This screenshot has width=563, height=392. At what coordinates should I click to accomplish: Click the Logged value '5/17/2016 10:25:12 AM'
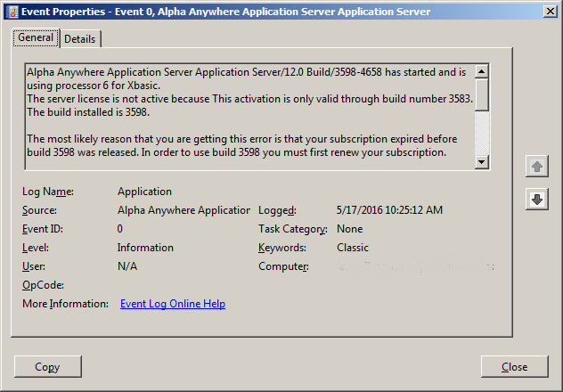pyautogui.click(x=389, y=210)
